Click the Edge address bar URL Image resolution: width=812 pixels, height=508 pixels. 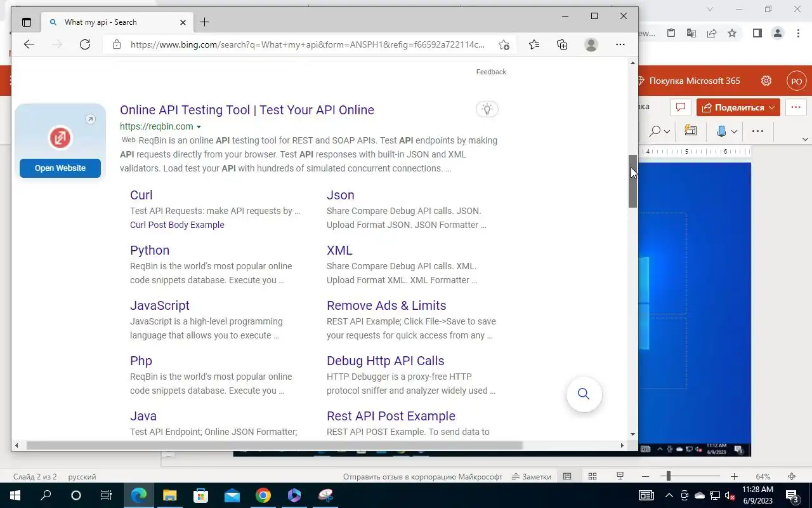click(x=308, y=44)
